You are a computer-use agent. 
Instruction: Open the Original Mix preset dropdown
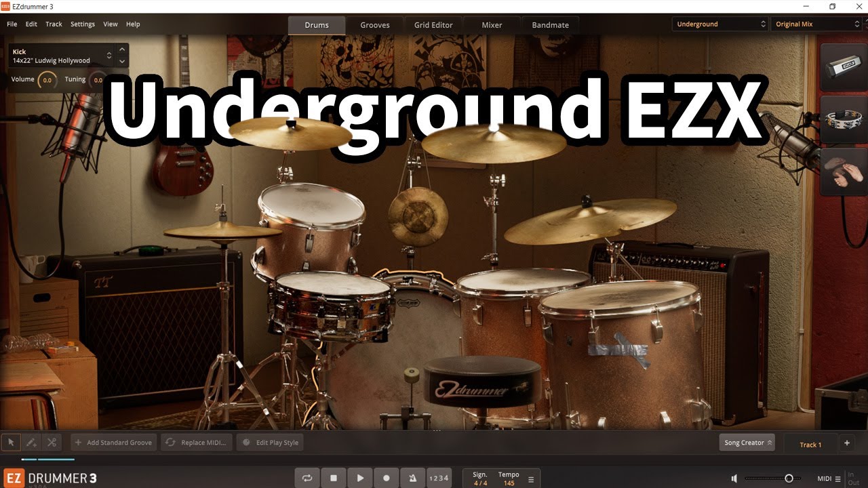pos(816,24)
